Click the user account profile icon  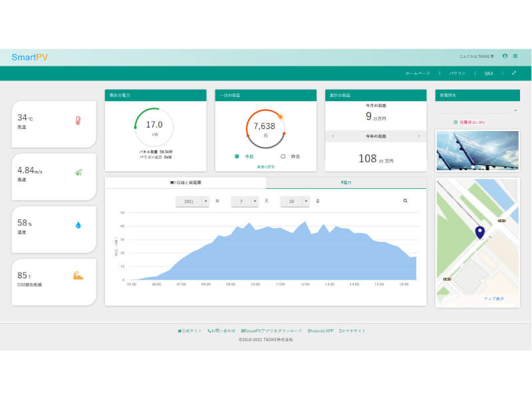coord(505,56)
